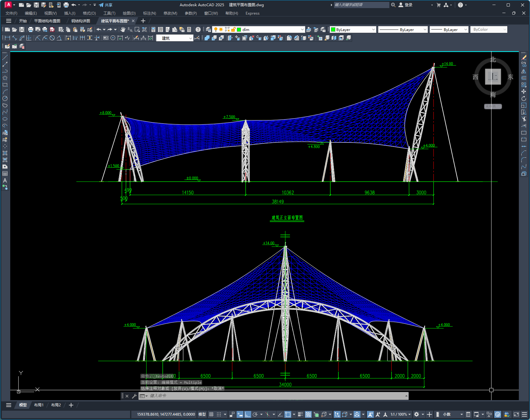Toggle grid display in status bar
This screenshot has width=530, height=420.
211,414
